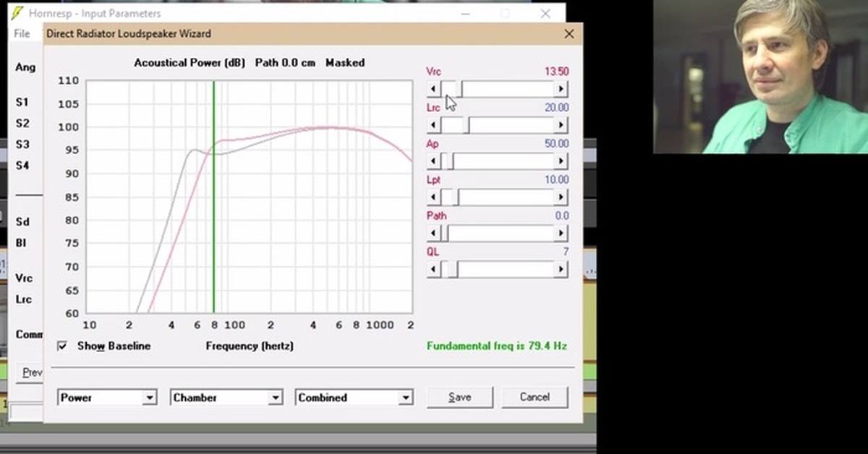Viewport: 868px width, 454px height.
Task: Click the Path slider thumb
Action: pyautogui.click(x=445, y=234)
